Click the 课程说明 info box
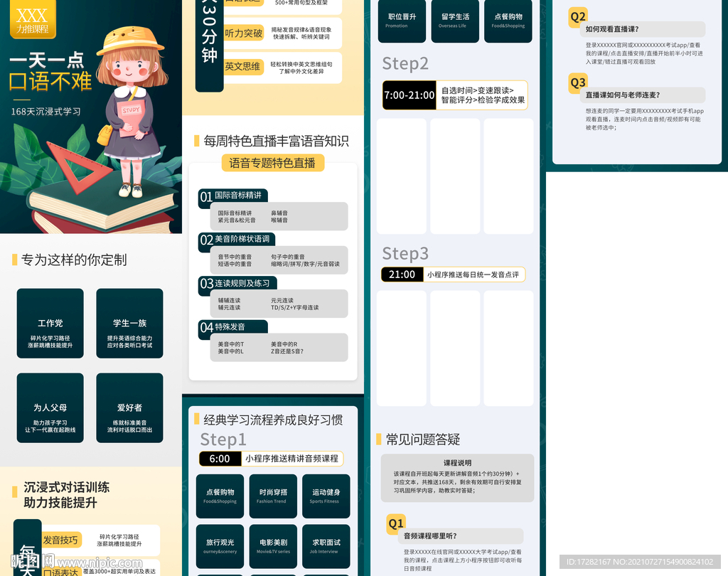Image resolution: width=728 pixels, height=576 pixels. 457,478
